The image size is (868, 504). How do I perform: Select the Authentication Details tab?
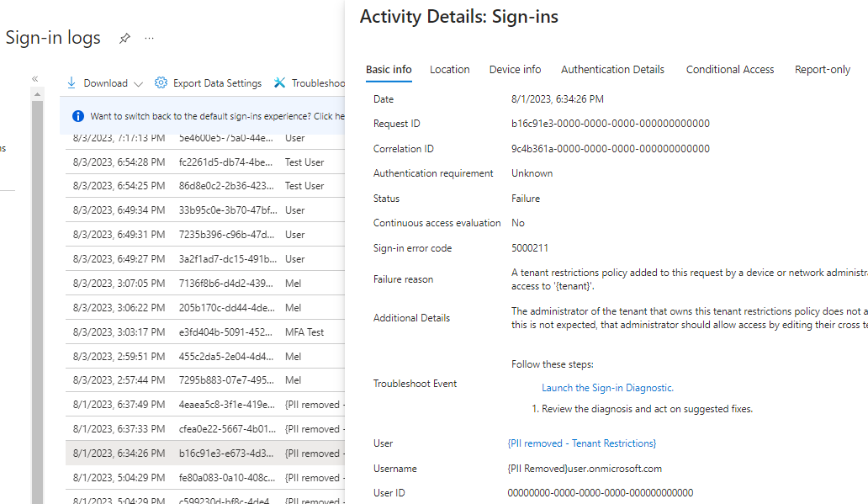coord(612,70)
